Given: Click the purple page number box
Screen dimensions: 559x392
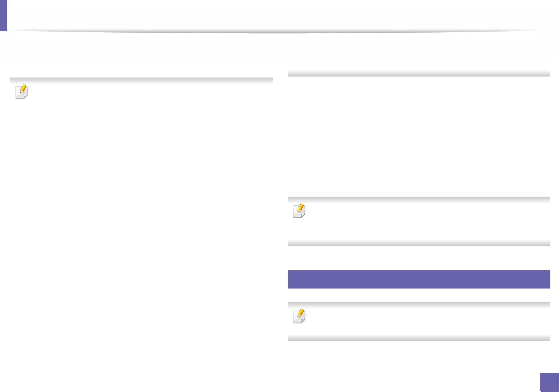Looking at the screenshot, I should click(549, 382).
